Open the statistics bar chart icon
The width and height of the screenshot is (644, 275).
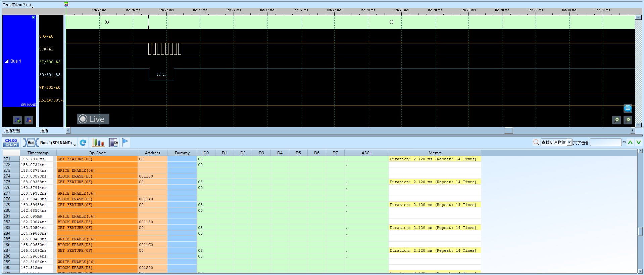point(98,143)
